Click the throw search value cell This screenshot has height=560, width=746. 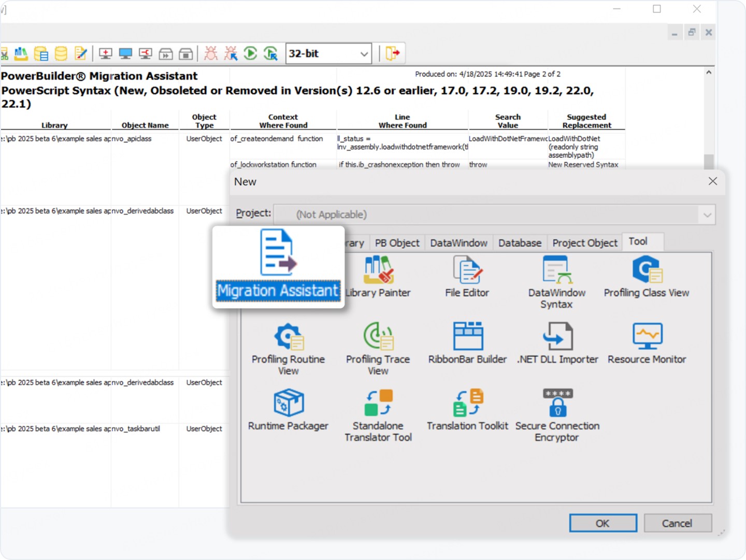pos(478,165)
